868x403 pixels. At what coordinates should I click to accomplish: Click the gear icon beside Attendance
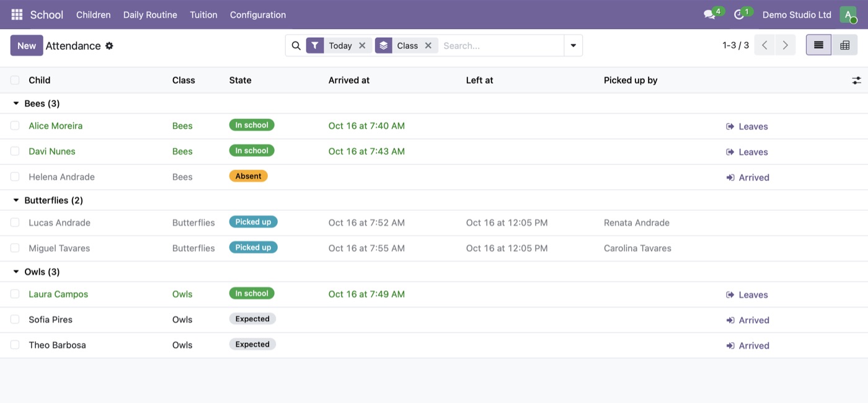click(x=109, y=46)
